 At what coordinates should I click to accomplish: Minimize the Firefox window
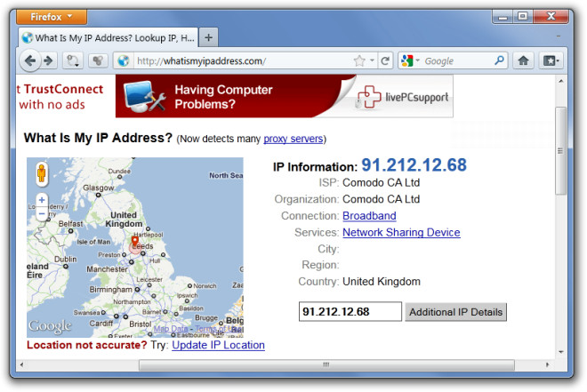(x=503, y=17)
